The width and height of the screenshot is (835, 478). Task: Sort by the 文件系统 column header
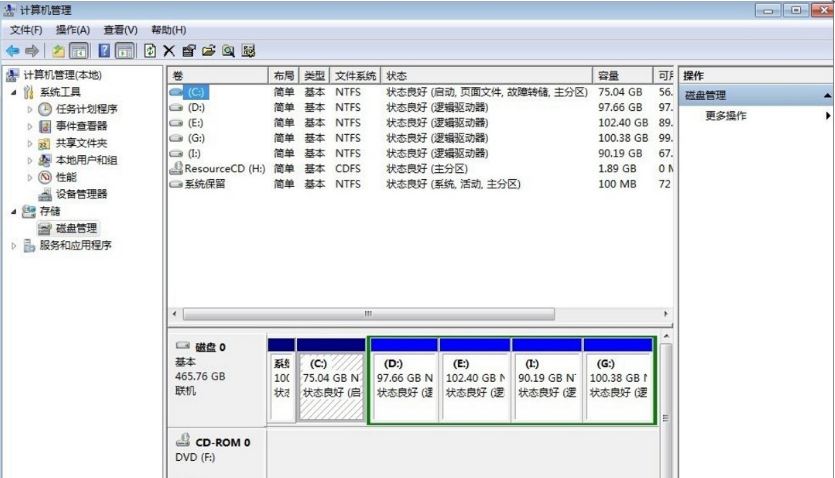[x=355, y=76]
